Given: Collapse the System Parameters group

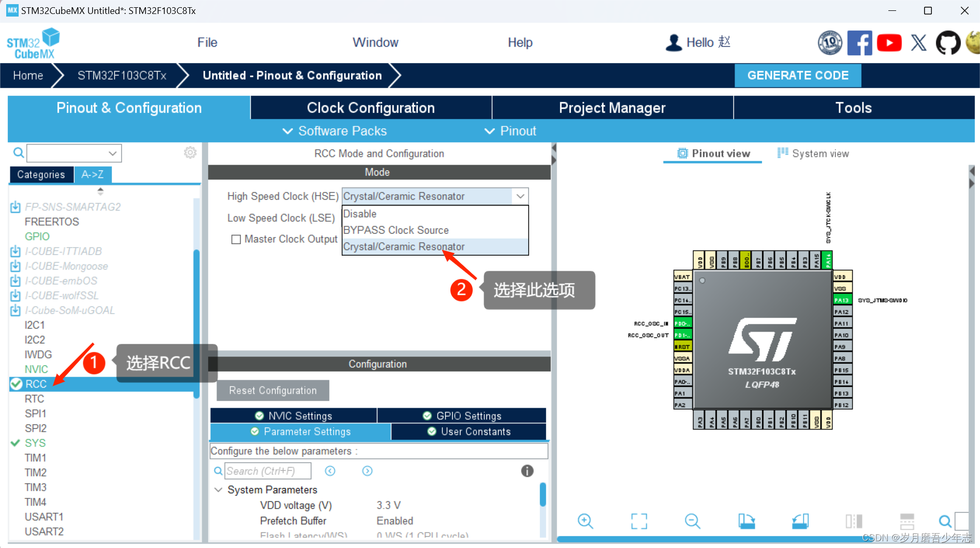Looking at the screenshot, I should [x=218, y=490].
